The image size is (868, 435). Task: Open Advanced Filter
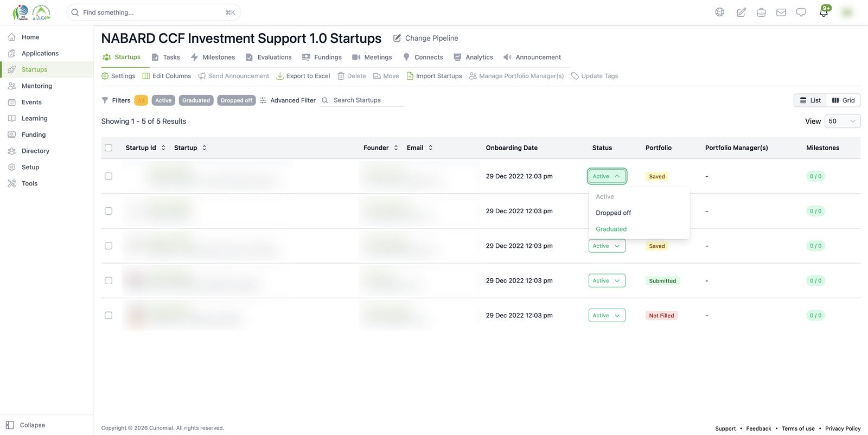tap(288, 100)
